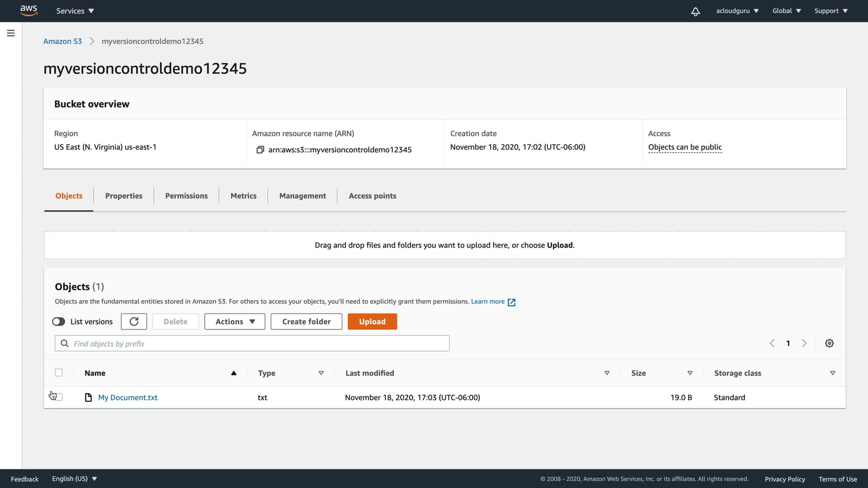Click the My Document.txt file icon
Viewport: 868px width, 488px height.
[x=89, y=398]
